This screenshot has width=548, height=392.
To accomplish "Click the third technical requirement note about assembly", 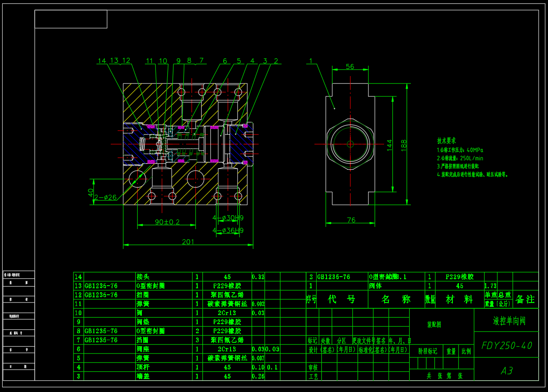I will click(458, 166).
